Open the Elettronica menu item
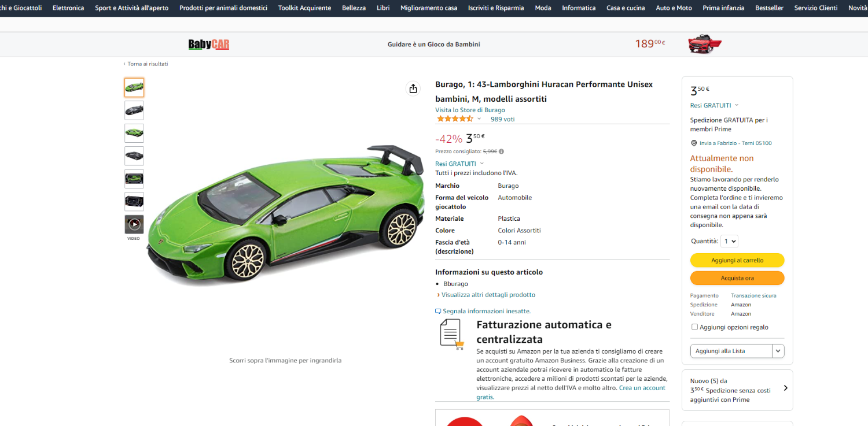The width and height of the screenshot is (868, 426). 68,8
